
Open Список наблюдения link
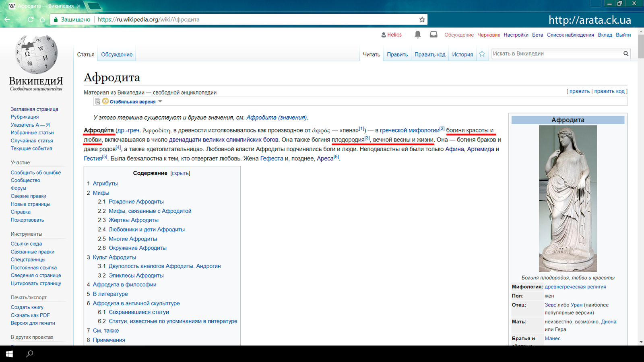pos(570,35)
